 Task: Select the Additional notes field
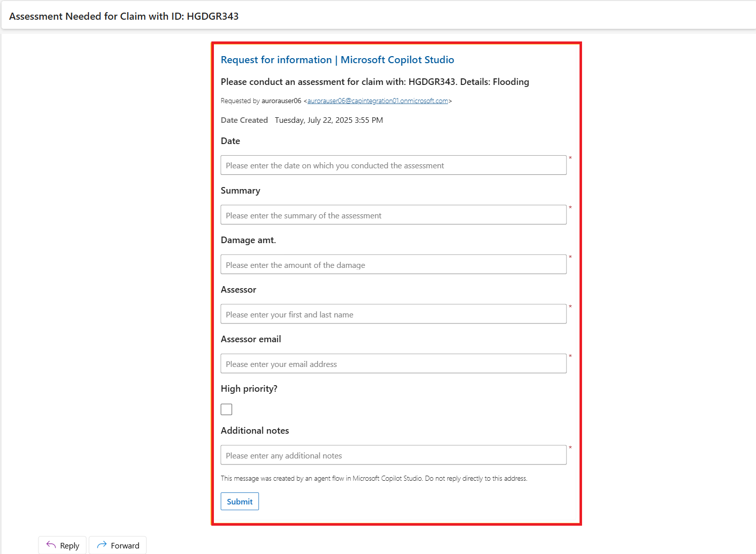[393, 454]
